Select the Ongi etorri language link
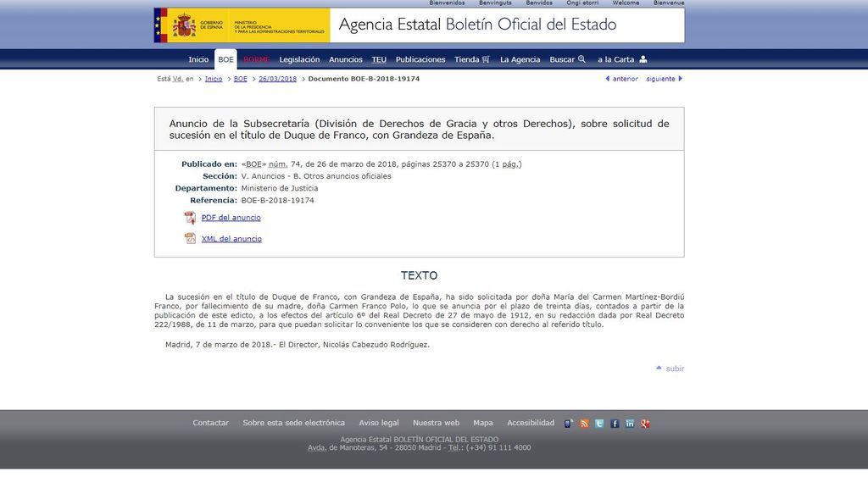868x488 pixels. pos(582,3)
